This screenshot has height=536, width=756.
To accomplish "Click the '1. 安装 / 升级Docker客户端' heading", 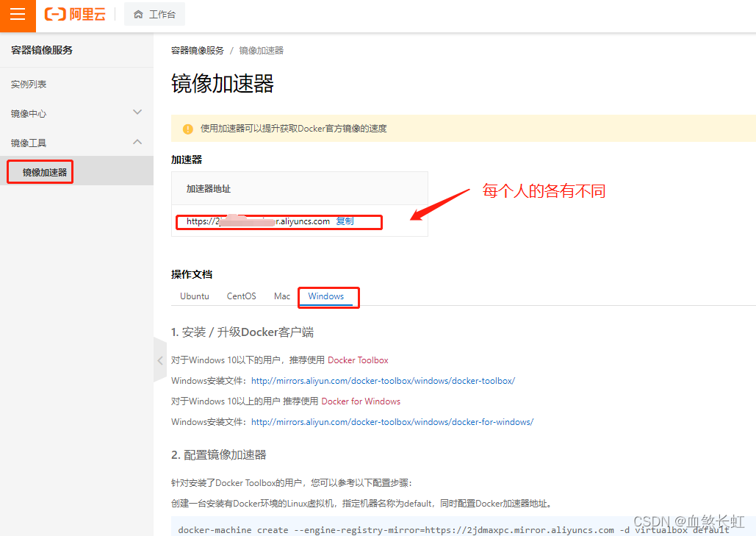I will click(x=242, y=332).
